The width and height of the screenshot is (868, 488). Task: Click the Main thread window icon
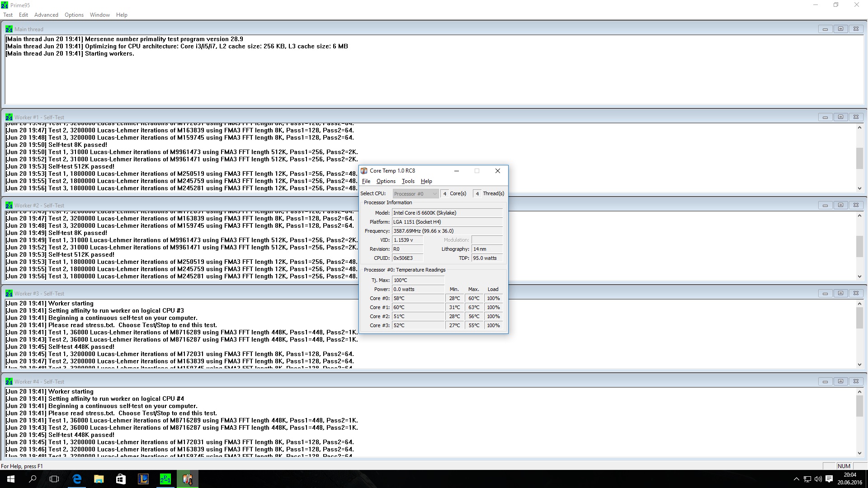pos(9,29)
